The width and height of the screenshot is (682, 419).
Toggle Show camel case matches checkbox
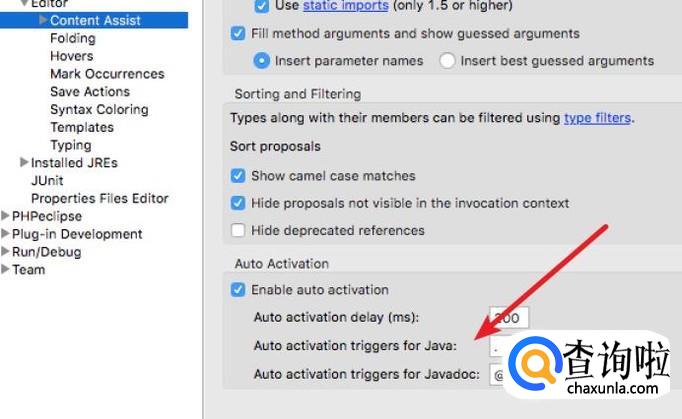[238, 175]
